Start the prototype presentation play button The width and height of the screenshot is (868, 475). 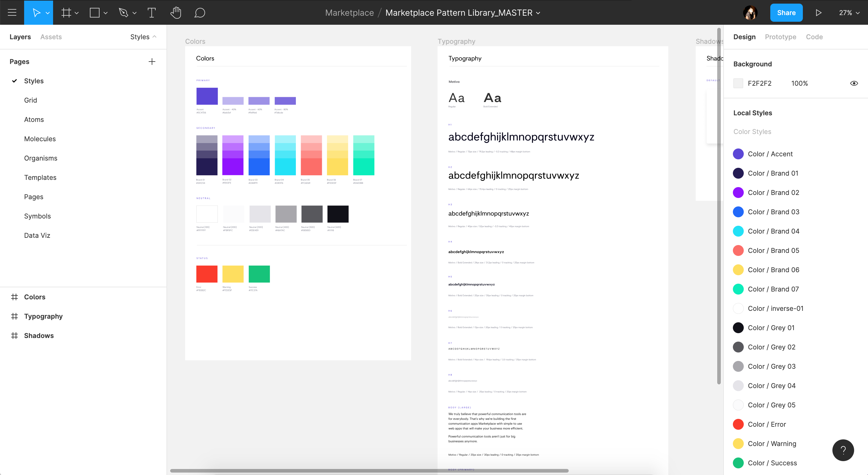coord(819,12)
